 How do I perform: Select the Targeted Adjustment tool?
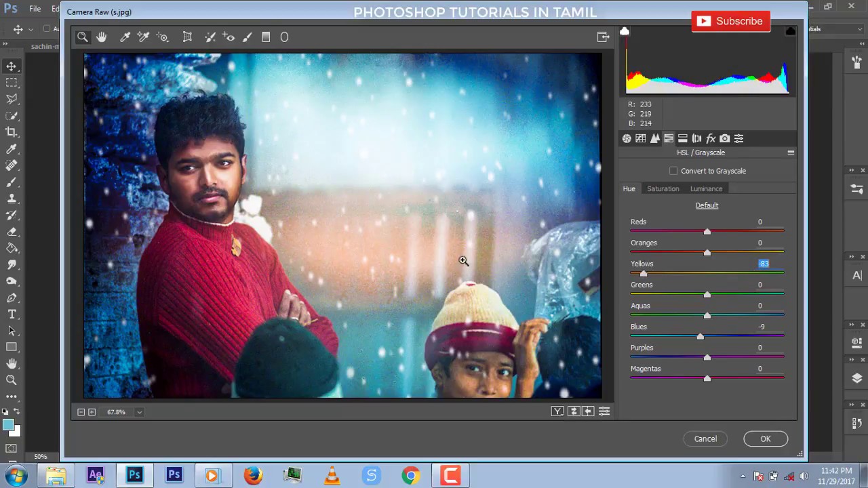pyautogui.click(x=162, y=37)
